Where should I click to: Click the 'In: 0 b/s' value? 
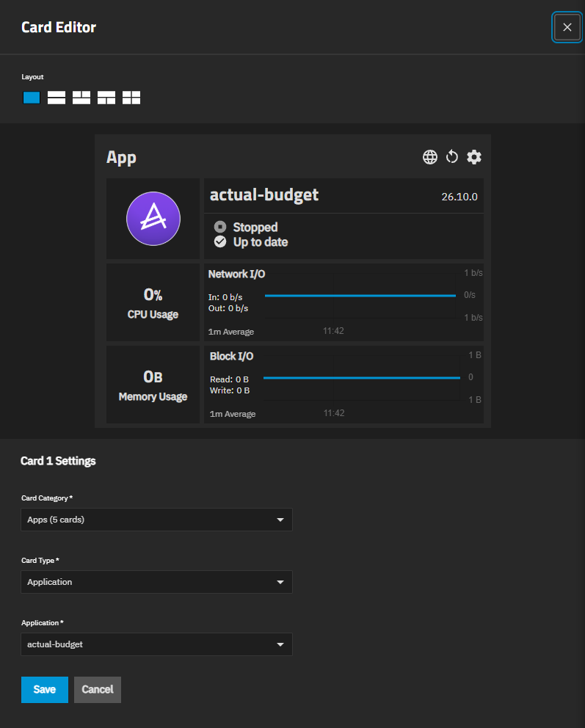pos(225,297)
